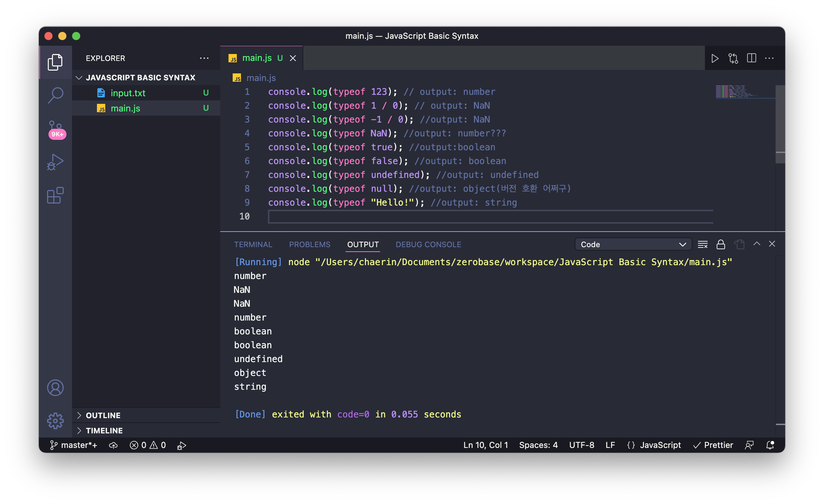Split the editor to the right
824x504 pixels.
751,58
